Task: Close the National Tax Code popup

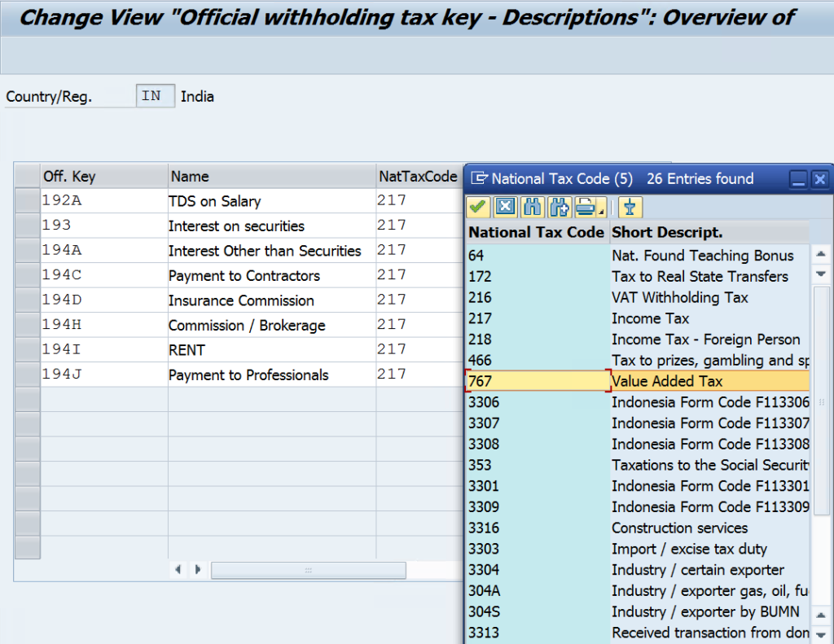Action: pos(819,178)
